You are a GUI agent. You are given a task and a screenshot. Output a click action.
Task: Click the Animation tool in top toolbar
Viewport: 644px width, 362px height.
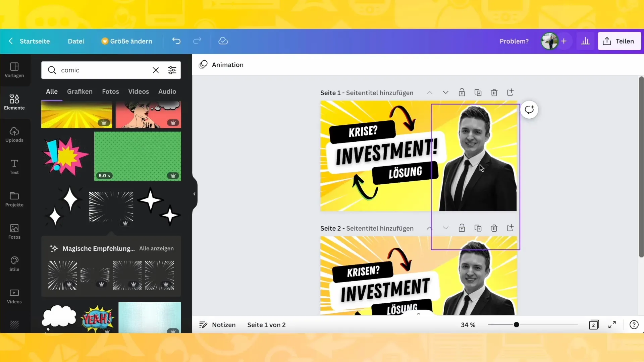click(222, 65)
